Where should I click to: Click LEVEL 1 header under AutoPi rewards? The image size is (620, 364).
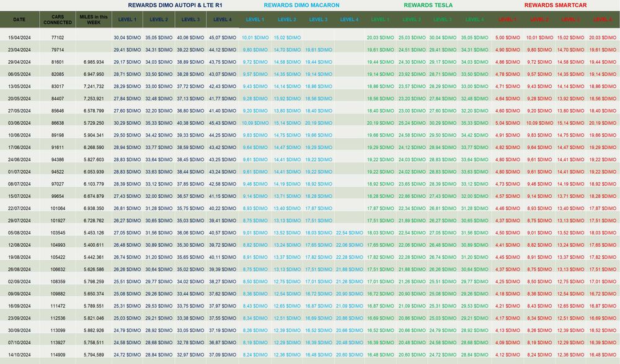point(127,19)
